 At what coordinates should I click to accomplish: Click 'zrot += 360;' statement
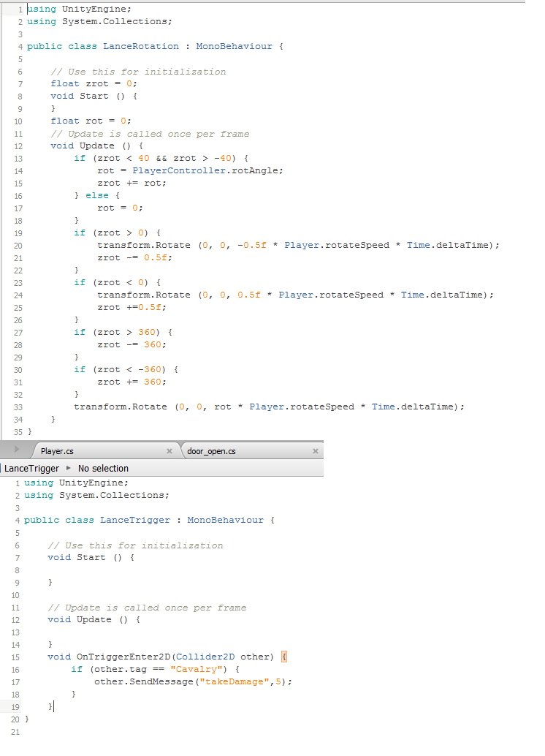pyautogui.click(x=132, y=382)
